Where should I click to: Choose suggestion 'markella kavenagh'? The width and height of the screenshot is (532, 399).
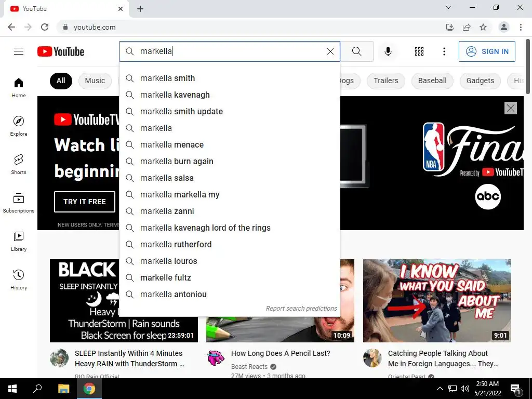230,95
